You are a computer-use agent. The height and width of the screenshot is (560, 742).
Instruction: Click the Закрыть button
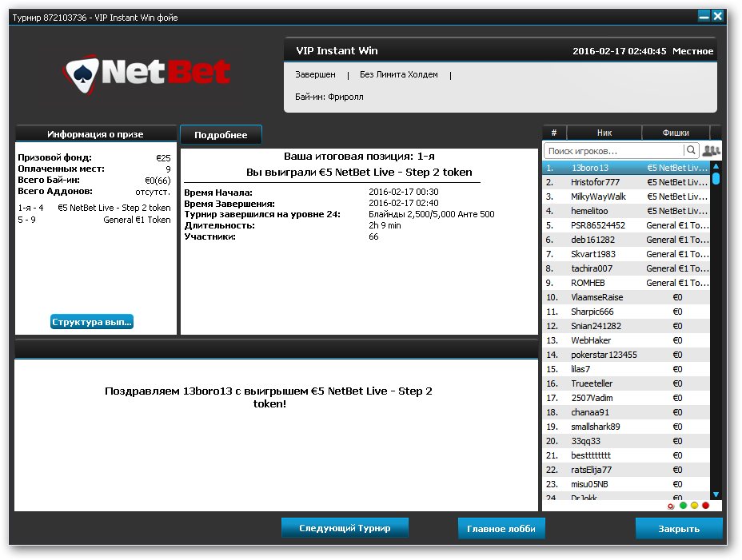tap(679, 528)
